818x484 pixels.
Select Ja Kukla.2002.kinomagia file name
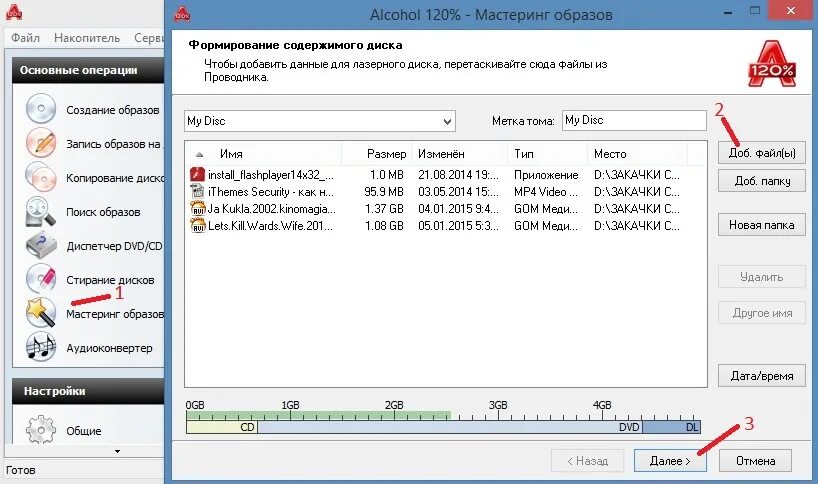271,209
